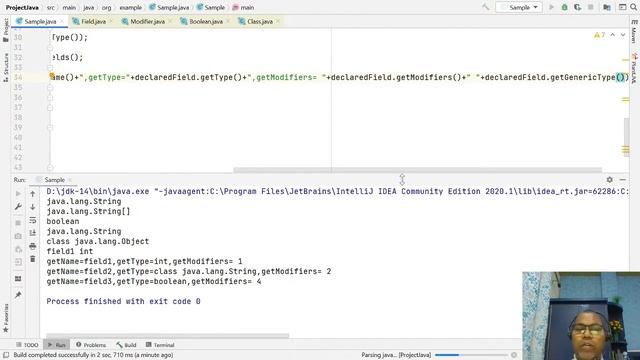The image size is (640, 360).
Task: Open the Build tool window
Action: tap(126, 345)
